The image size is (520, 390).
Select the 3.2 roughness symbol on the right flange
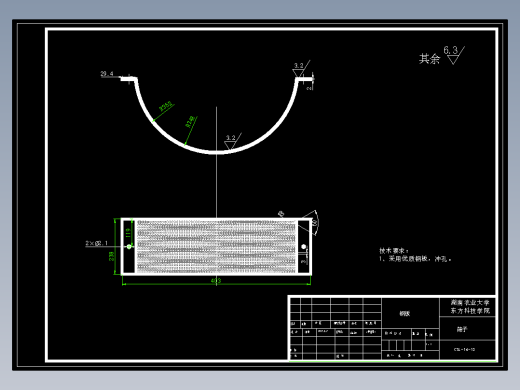(301, 69)
